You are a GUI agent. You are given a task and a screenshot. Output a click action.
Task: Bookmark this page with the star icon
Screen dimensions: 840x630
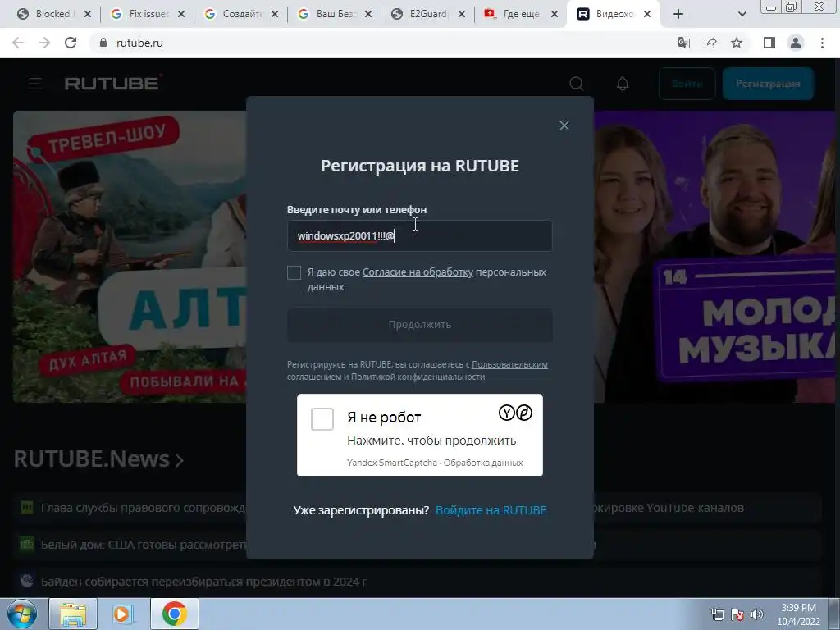point(737,43)
